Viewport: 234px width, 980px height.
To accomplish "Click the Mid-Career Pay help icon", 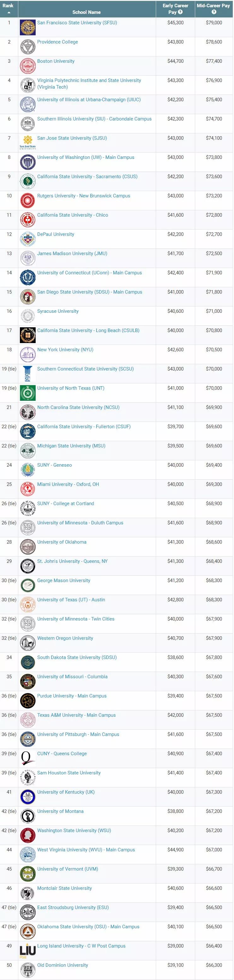I will (x=214, y=12).
